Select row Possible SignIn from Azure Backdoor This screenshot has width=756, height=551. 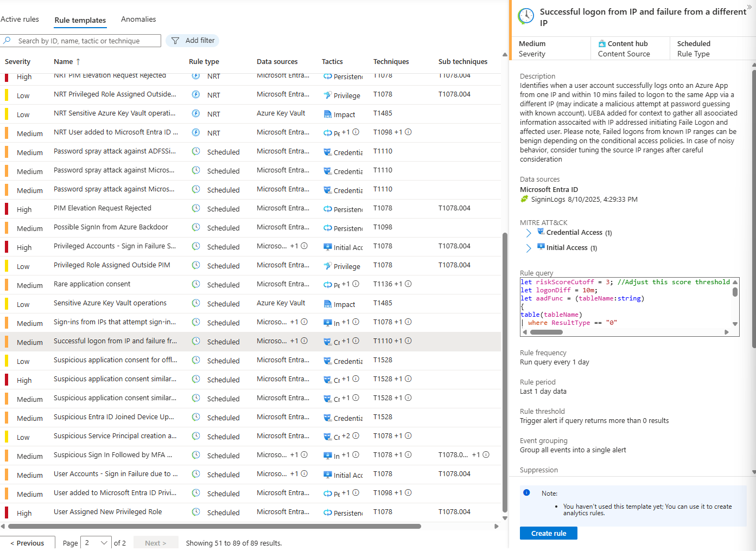coord(250,228)
